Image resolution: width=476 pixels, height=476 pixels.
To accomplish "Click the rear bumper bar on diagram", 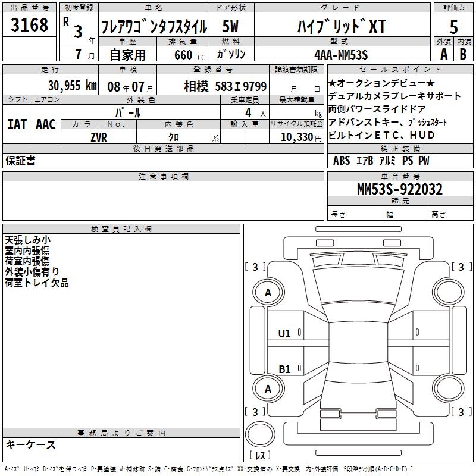I will (x=358, y=453).
